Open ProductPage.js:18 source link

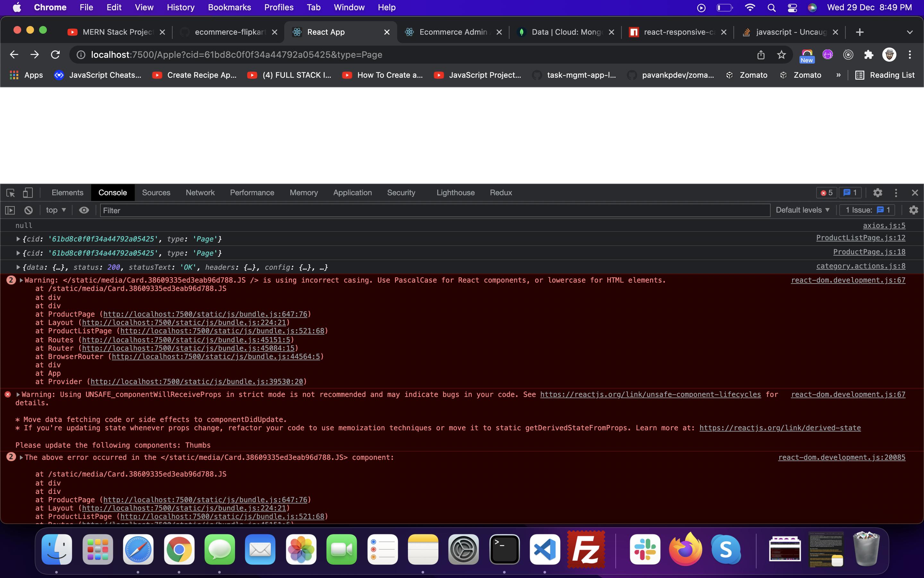pyautogui.click(x=869, y=252)
